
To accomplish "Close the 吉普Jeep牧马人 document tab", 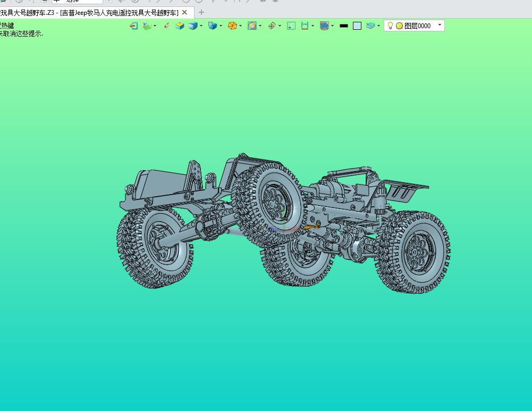I will 184,13.
